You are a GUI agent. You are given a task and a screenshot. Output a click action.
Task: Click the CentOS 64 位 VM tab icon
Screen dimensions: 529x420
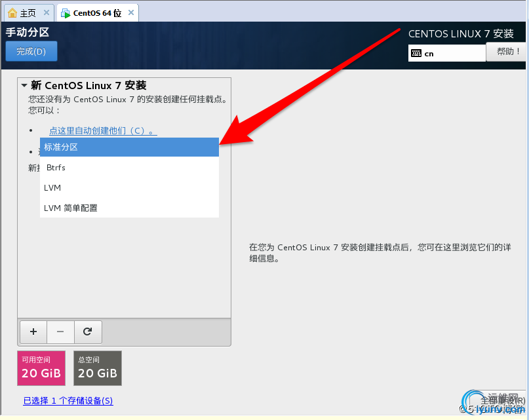[x=65, y=13]
